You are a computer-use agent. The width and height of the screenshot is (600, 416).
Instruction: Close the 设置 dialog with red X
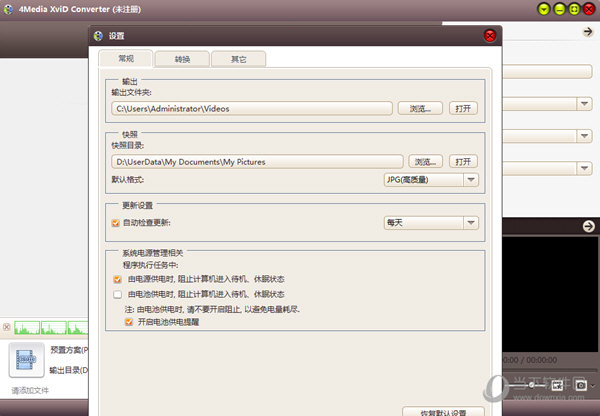click(x=489, y=36)
